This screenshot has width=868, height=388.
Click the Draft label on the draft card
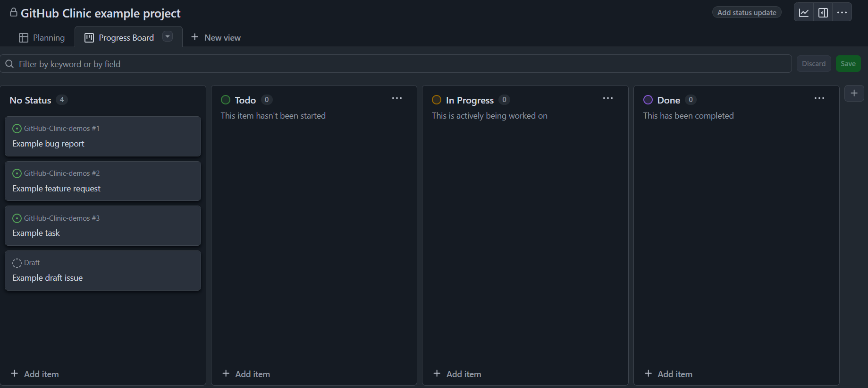[x=32, y=263]
